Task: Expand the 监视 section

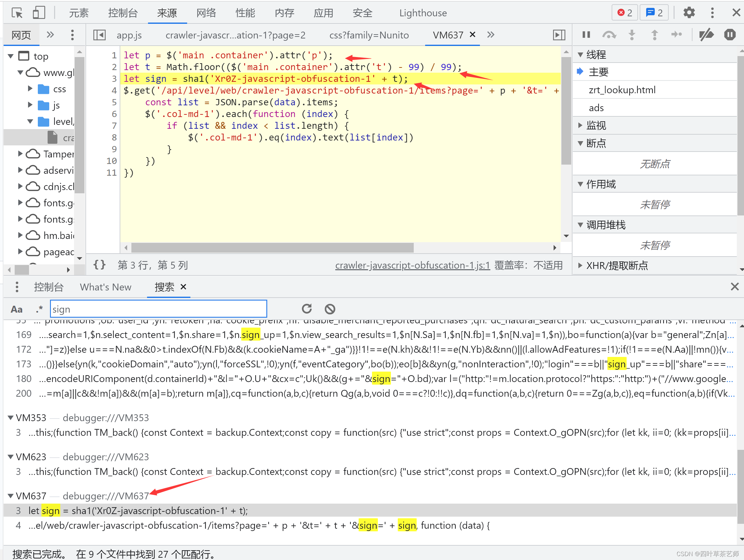Action: 580,125
